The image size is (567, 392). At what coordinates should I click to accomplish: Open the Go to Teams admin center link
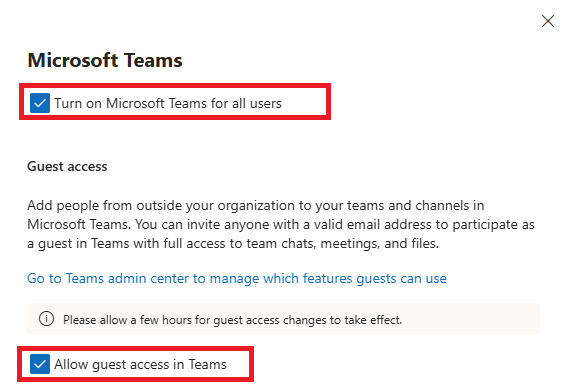point(237,278)
